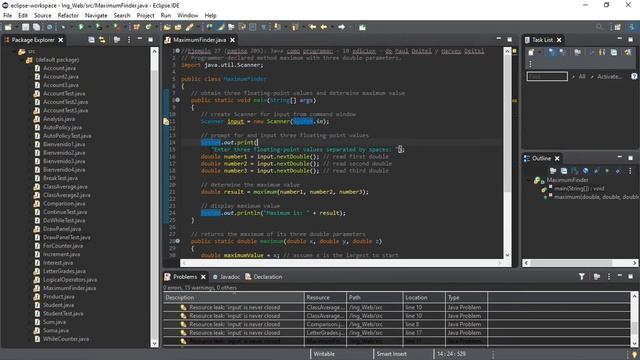Click the Pin Editor toolbar icon
This screenshot has width=640, height=360.
pos(362,27)
